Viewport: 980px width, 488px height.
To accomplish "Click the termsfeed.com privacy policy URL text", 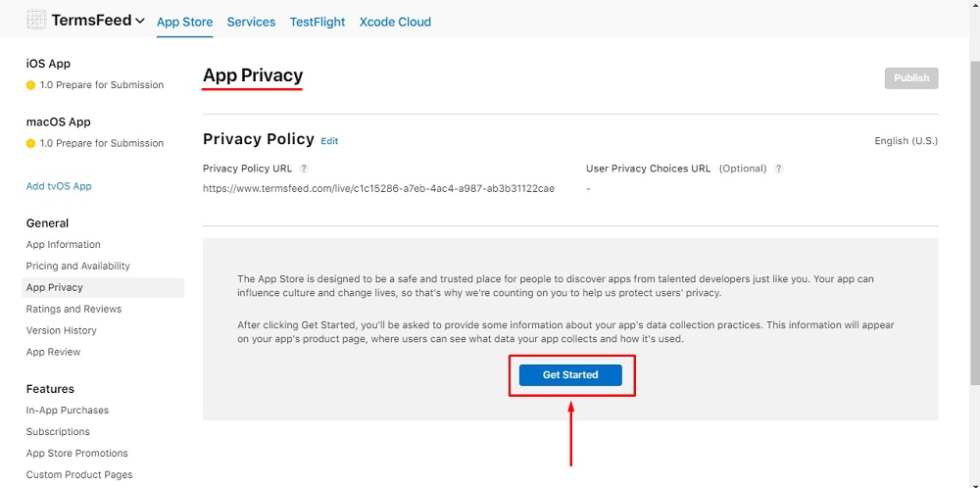I will click(378, 189).
